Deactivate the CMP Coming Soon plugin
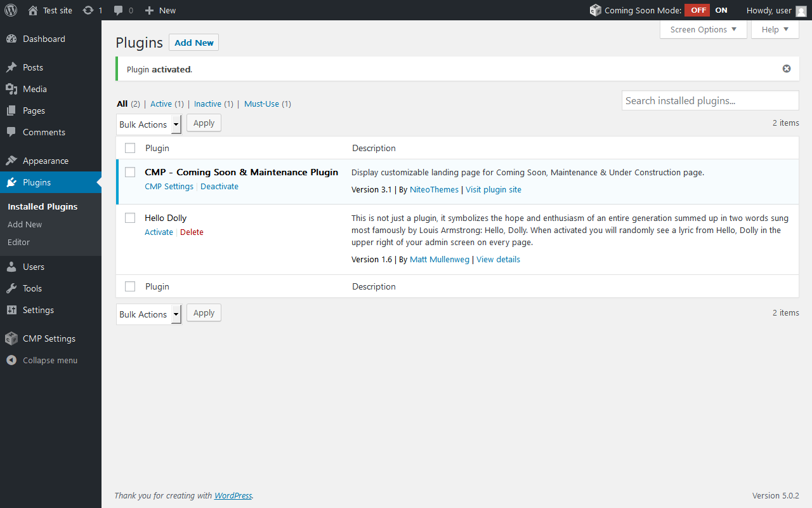Screen dimensions: 812x508 [219, 187]
